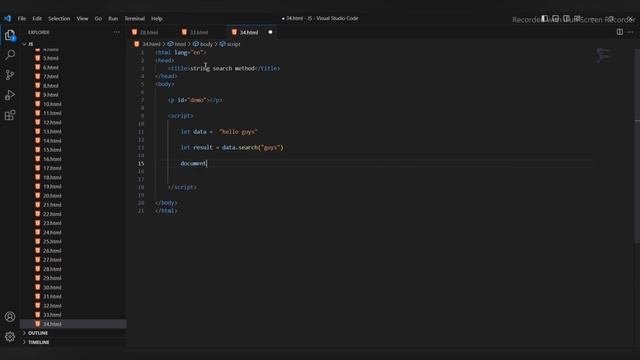Viewport: 640px width, 360px height.
Task: Open the Run menu
Action: [113, 18]
